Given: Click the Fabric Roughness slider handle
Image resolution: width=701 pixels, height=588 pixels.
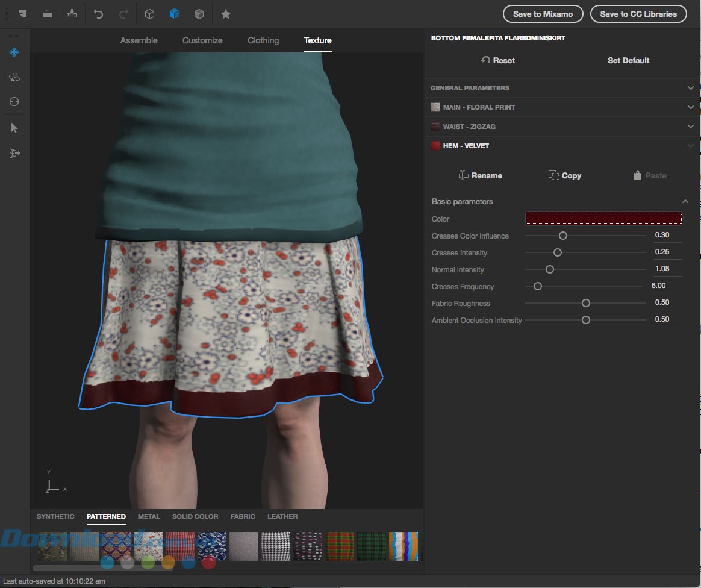Looking at the screenshot, I should (585, 303).
